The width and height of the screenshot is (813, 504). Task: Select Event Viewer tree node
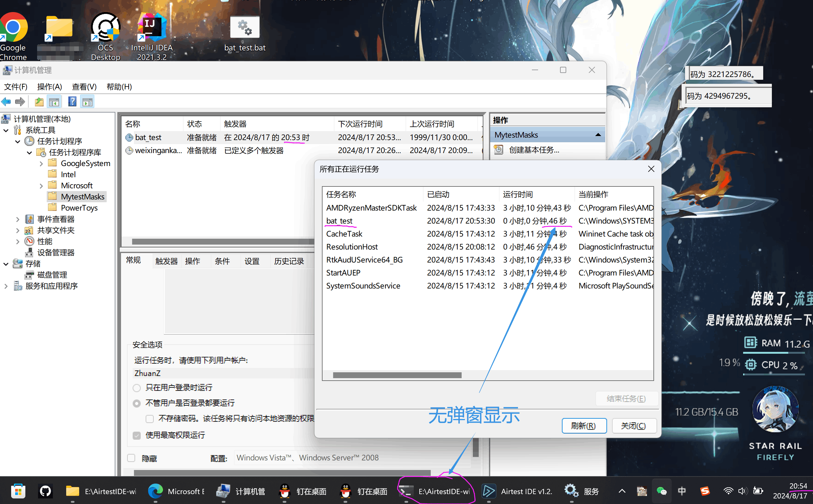click(x=56, y=219)
